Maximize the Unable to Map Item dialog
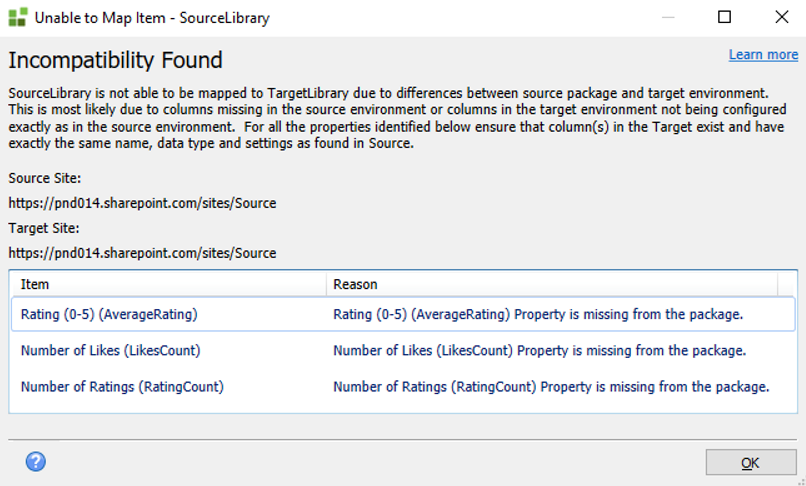The image size is (806, 486). [x=725, y=17]
